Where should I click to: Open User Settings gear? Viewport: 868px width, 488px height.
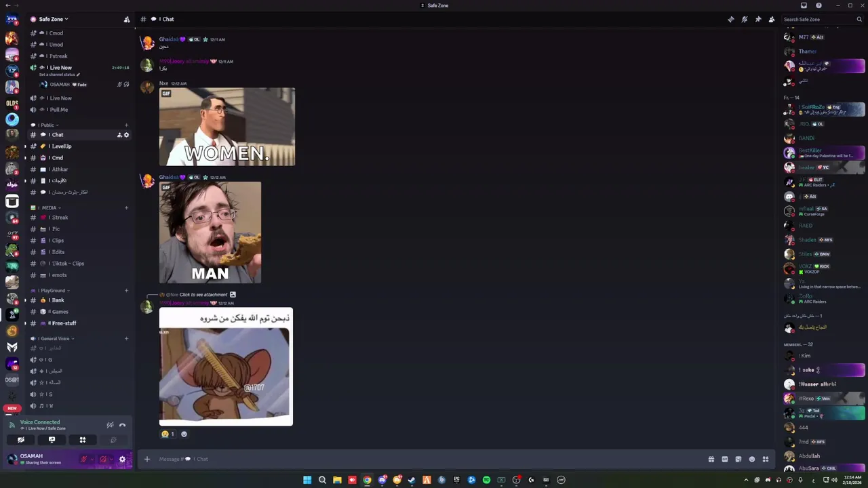(x=123, y=459)
